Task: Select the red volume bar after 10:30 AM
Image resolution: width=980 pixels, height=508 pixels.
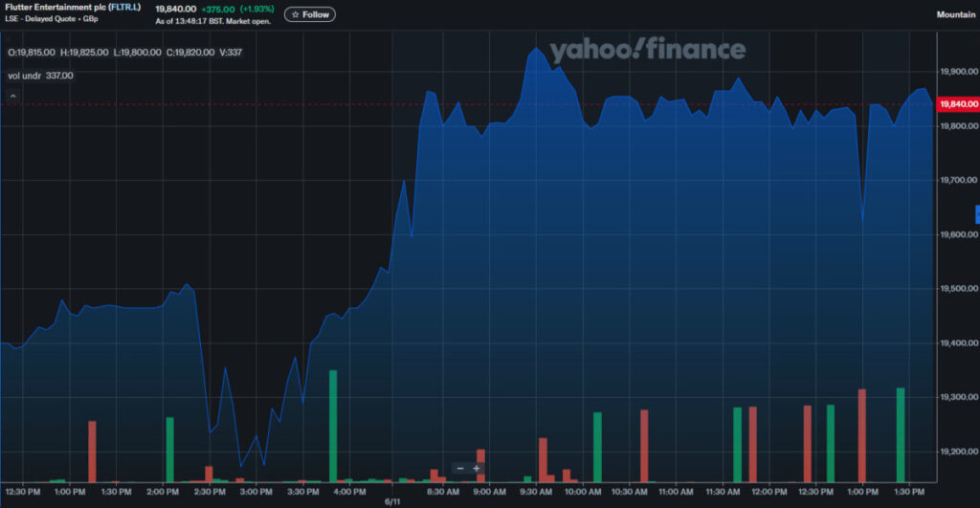Action: point(644,445)
